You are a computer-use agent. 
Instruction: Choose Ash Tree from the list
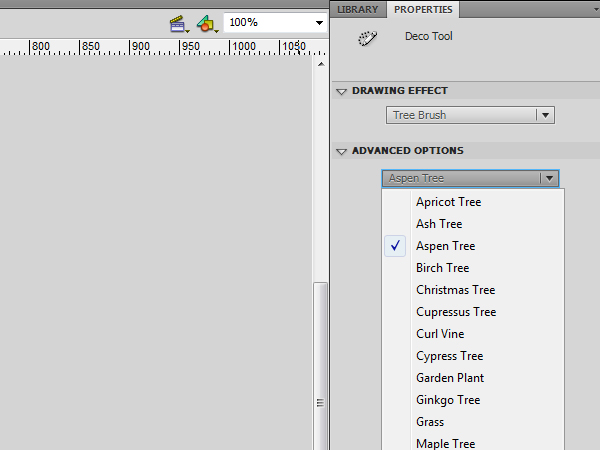(x=473, y=224)
